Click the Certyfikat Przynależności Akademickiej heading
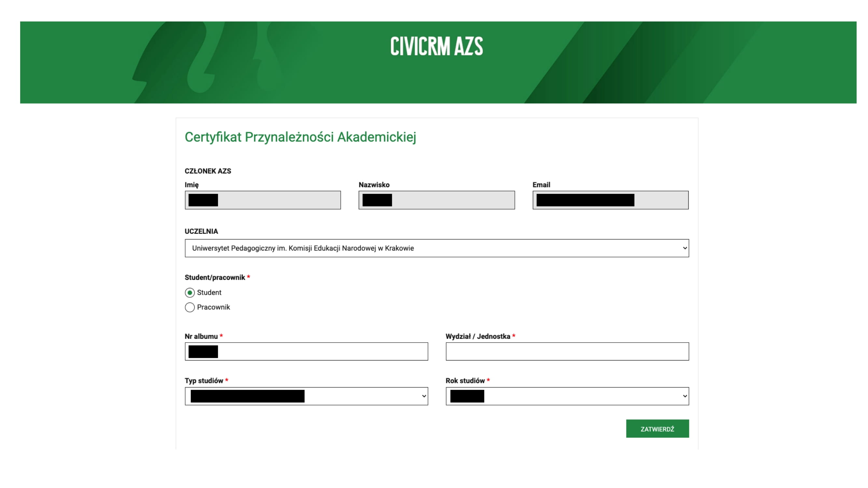Viewport: 868px width, 488px height. (x=300, y=137)
